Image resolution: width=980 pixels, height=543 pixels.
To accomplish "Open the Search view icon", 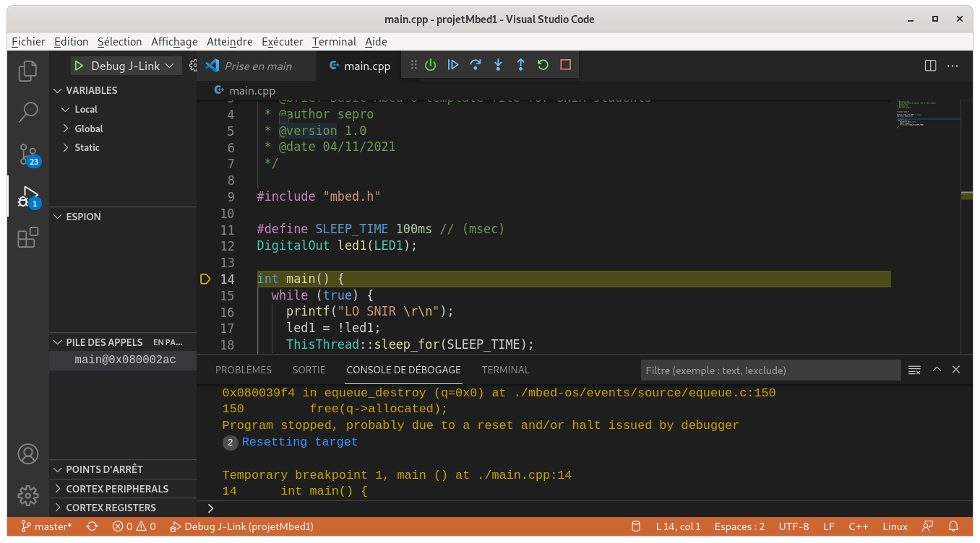I will point(28,112).
